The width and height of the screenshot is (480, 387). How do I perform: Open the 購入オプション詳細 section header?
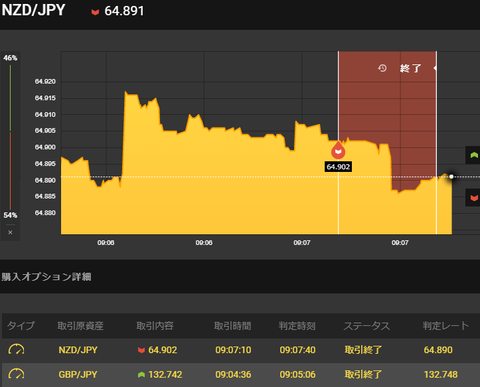[46, 277]
